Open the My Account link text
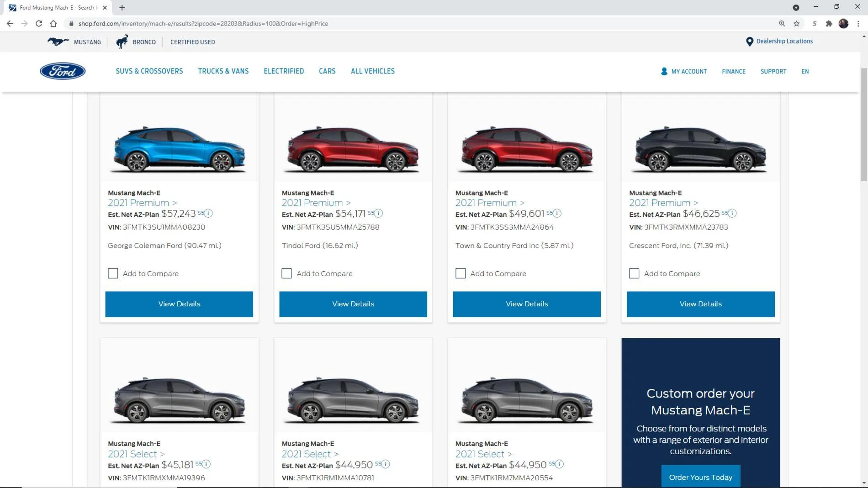This screenshot has height=488, width=868. click(689, 72)
